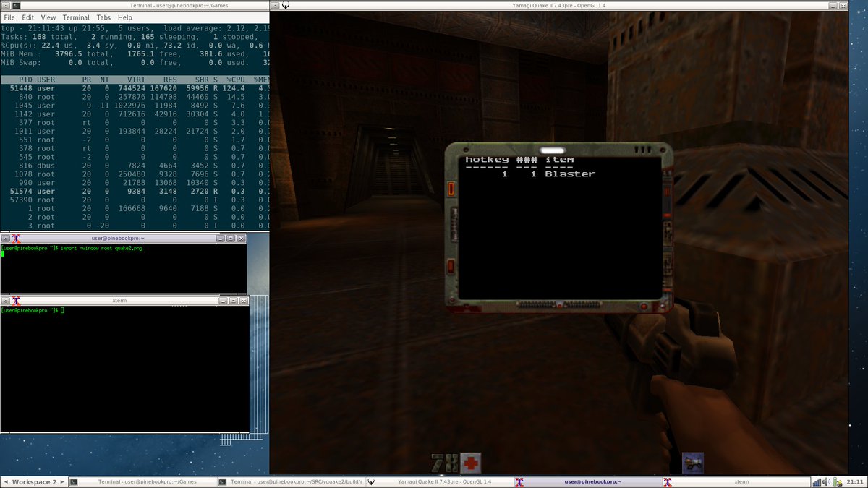Click top process row for dbus PID 816
This screenshot has height=488, width=868.
pyautogui.click(x=135, y=166)
